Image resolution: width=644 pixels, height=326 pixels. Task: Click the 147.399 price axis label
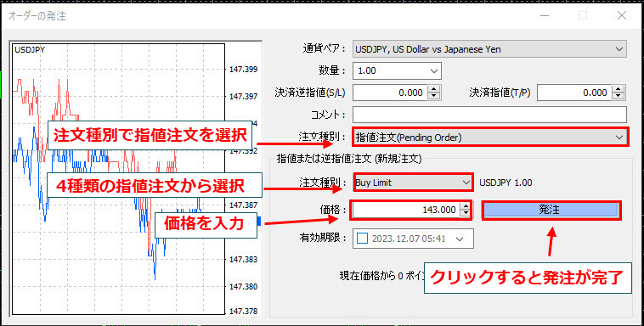[x=244, y=69]
